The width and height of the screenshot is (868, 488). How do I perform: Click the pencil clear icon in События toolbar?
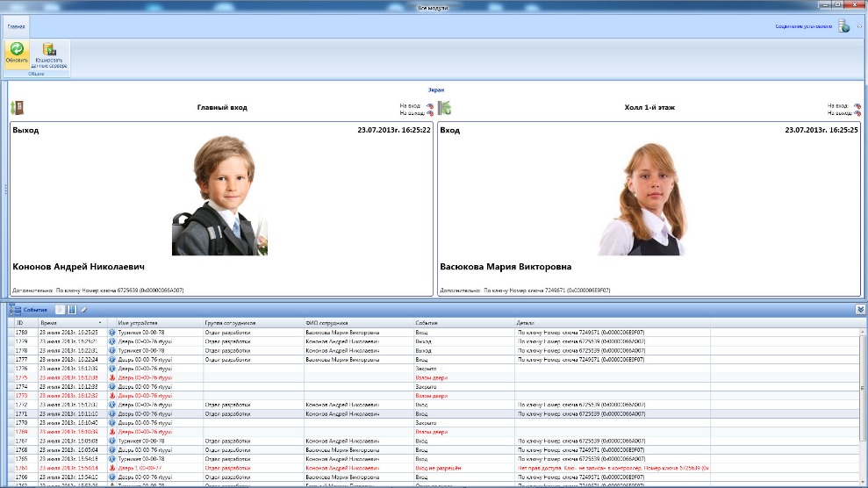84,309
